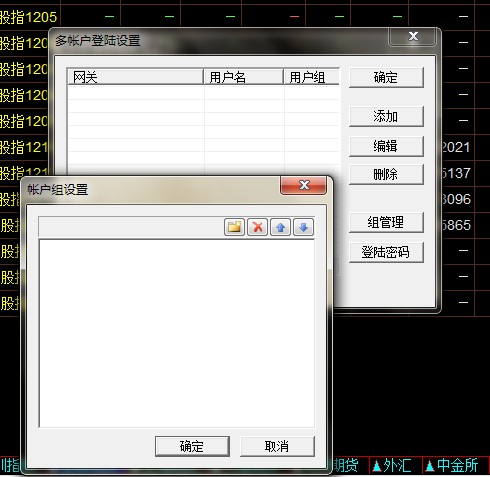490x477 pixels.
Task: Close the 多帐户登陆设置 window
Action: coord(413,36)
